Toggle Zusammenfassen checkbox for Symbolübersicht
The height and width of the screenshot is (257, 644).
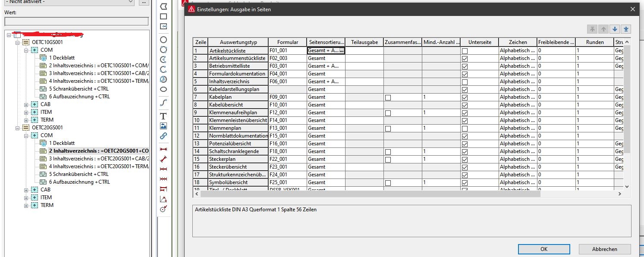tap(388, 183)
